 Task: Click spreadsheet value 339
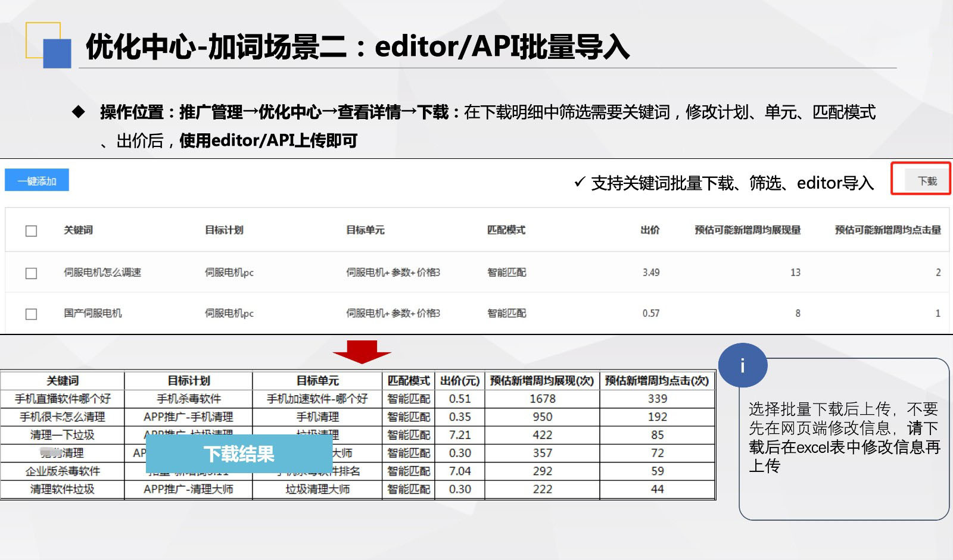tap(658, 399)
